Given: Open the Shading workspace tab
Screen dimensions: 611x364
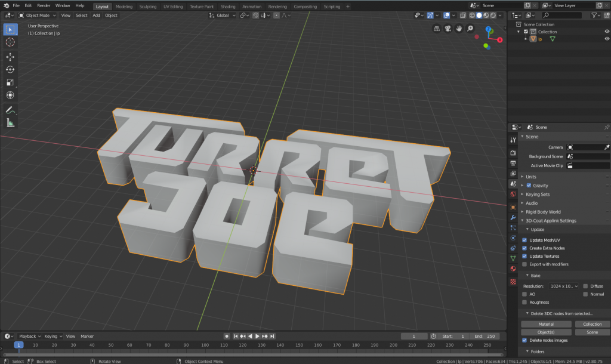Looking at the screenshot, I should tap(228, 7).
